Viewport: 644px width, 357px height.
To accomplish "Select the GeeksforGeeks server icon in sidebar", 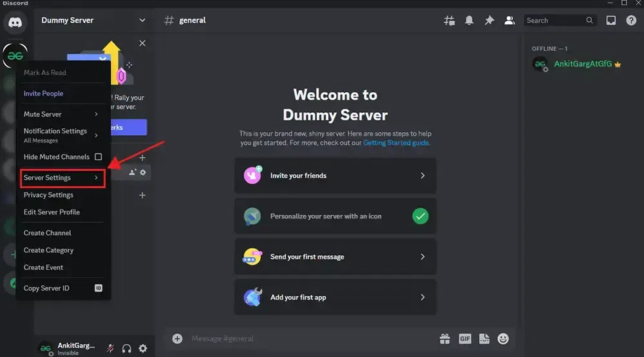I will 15,55.
